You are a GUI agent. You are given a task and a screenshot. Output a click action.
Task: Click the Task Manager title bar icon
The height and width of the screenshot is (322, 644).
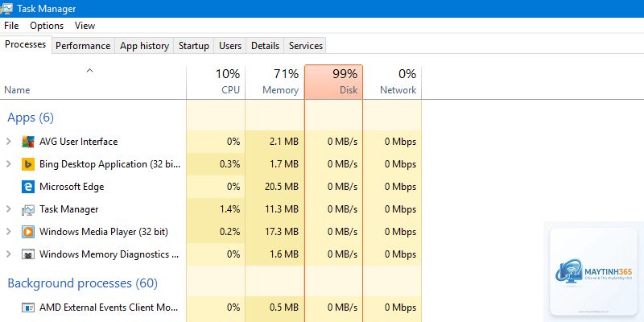tap(6, 9)
